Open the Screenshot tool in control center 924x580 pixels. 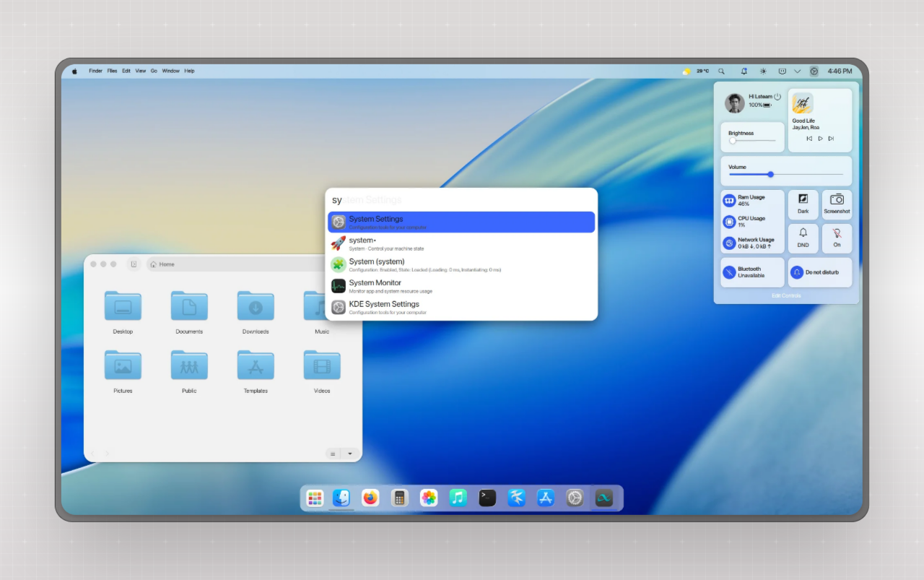click(837, 204)
